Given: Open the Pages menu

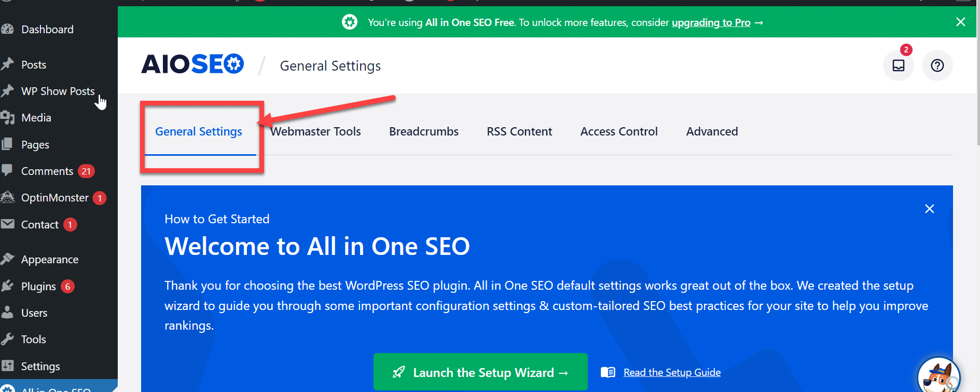Looking at the screenshot, I should pos(35,145).
